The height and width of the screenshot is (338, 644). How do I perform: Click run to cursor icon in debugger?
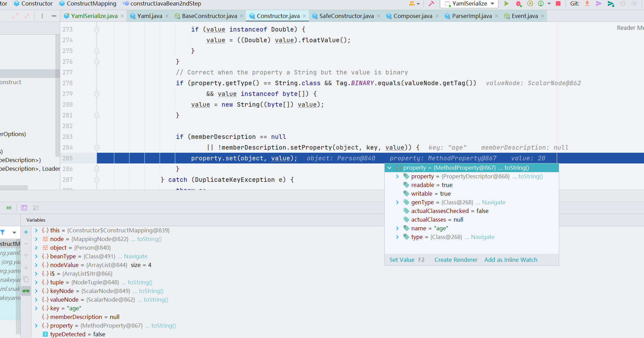coord(9,208)
